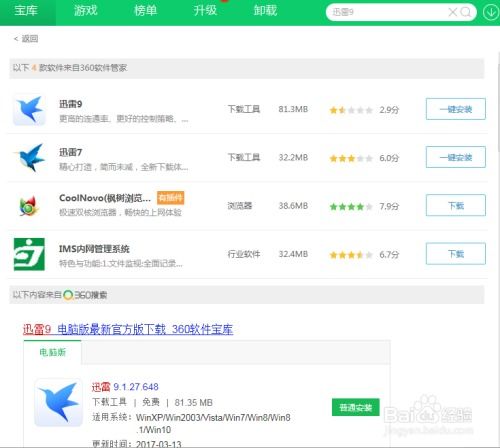Viewport: 500px width, 448px height.
Task: Click the 81.3MB size text
Action: pyautogui.click(x=293, y=109)
